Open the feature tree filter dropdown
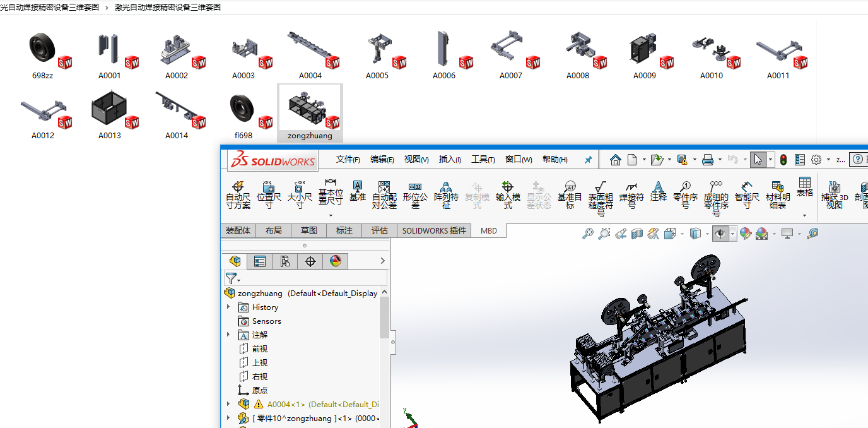 233,278
